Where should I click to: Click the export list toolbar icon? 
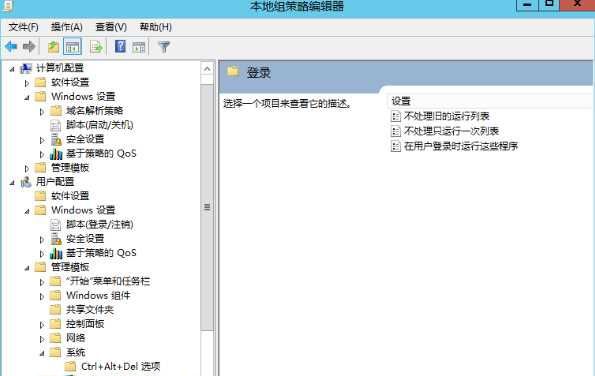[x=97, y=47]
